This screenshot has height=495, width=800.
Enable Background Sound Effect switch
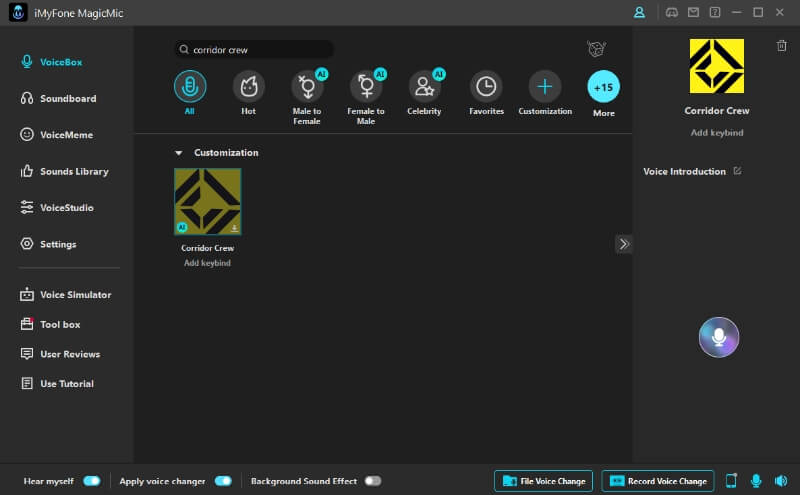[373, 481]
